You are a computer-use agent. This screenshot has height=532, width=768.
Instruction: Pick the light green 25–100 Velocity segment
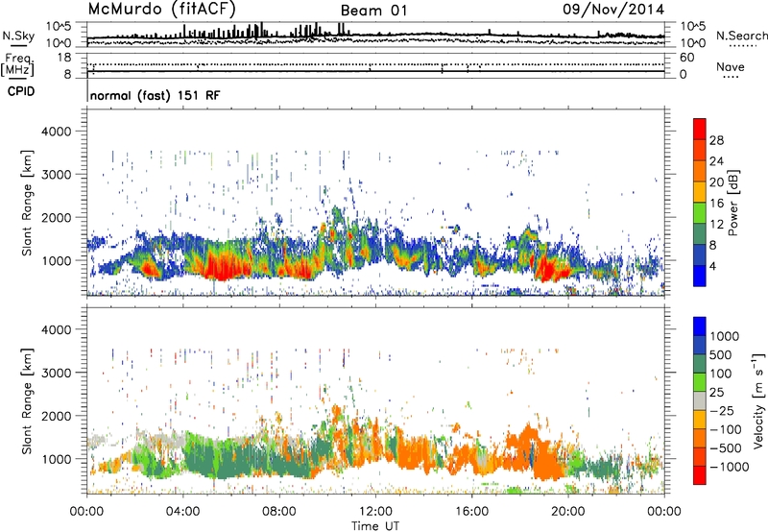[700, 382]
